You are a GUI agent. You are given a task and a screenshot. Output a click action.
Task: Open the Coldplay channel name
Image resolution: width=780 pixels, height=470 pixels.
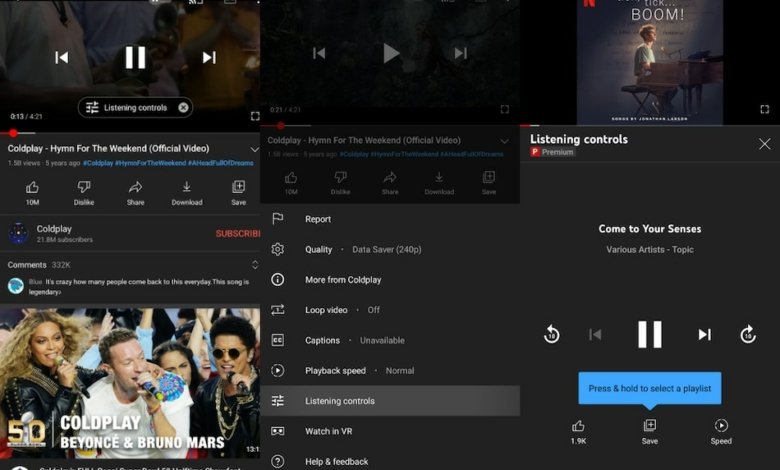[x=54, y=229]
